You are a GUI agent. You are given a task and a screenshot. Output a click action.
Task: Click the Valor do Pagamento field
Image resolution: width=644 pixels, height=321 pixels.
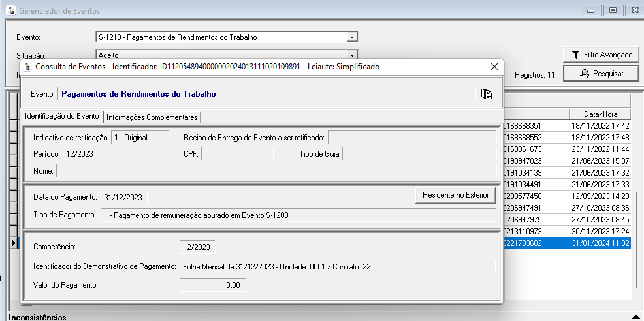(210, 285)
